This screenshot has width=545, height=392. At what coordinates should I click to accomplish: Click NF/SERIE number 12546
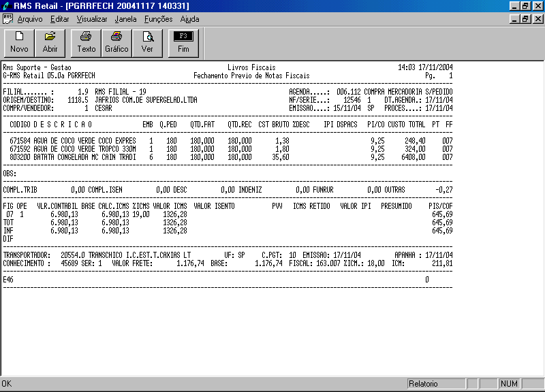pos(352,100)
